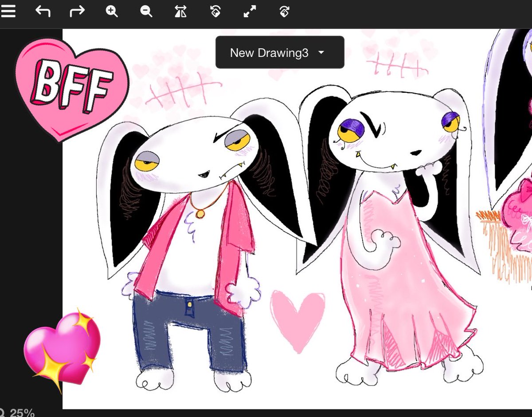
Task: Open the hamburger main menu
Action: click(x=8, y=12)
